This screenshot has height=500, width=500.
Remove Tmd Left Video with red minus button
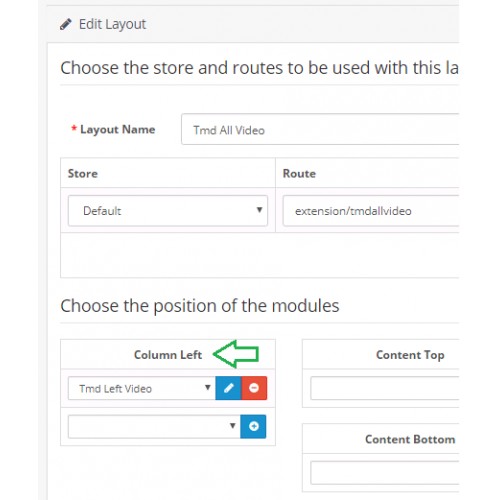[x=254, y=388]
